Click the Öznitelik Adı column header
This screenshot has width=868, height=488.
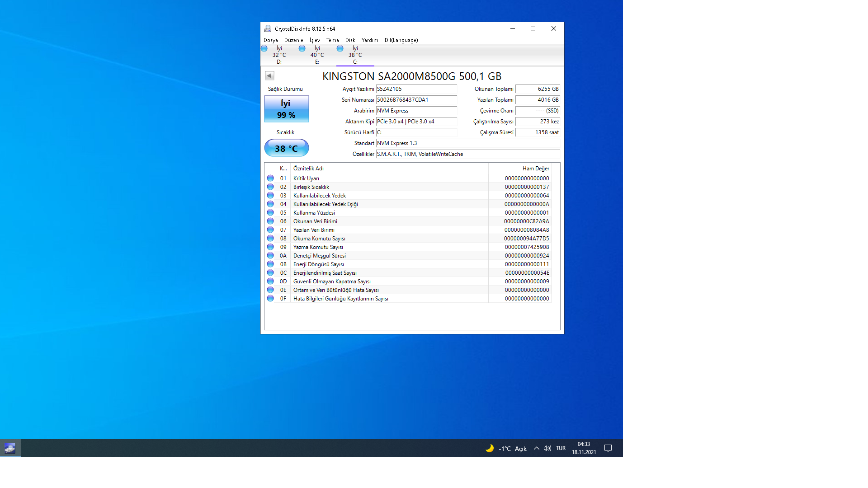pos(389,169)
